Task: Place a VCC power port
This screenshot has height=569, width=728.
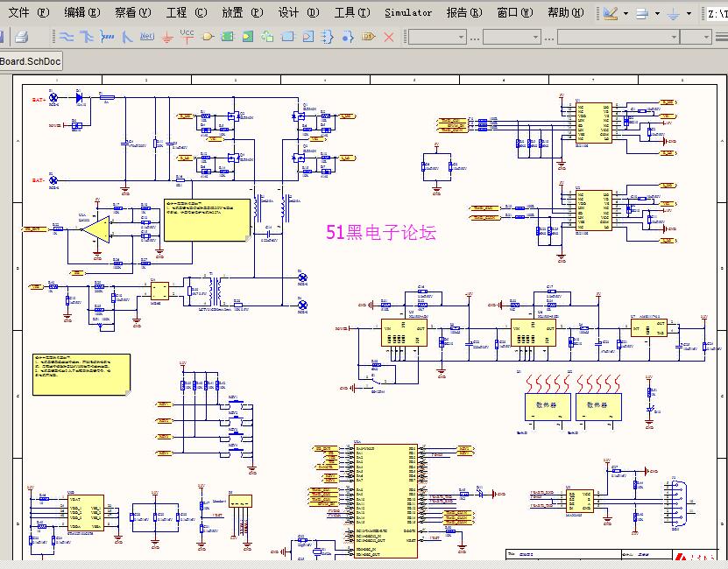Action: click(187, 36)
